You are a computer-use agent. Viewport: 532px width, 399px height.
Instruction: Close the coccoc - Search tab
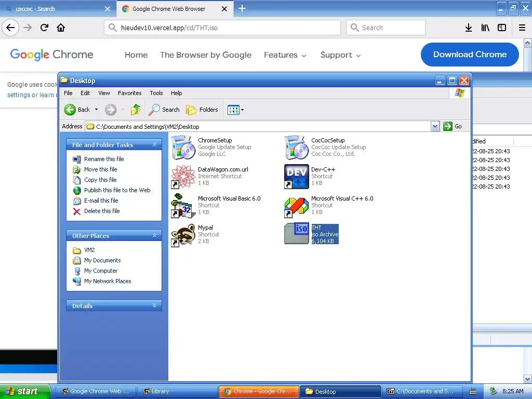(x=108, y=9)
